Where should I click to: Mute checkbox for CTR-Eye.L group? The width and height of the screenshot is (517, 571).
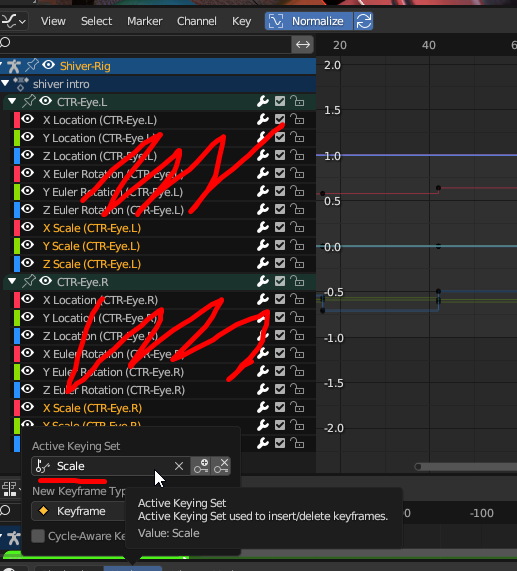click(280, 101)
